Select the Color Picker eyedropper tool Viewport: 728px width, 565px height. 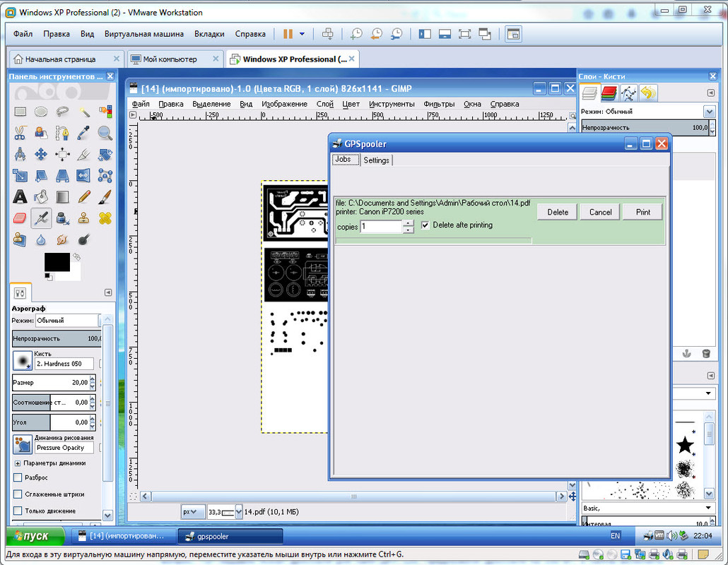[x=84, y=133]
